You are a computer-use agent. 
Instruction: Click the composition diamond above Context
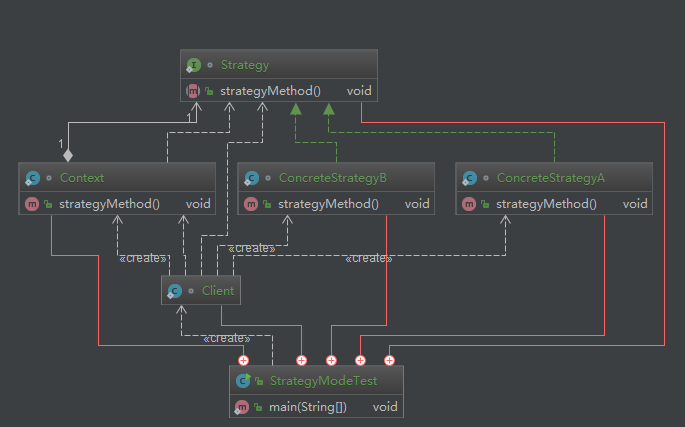click(x=68, y=156)
